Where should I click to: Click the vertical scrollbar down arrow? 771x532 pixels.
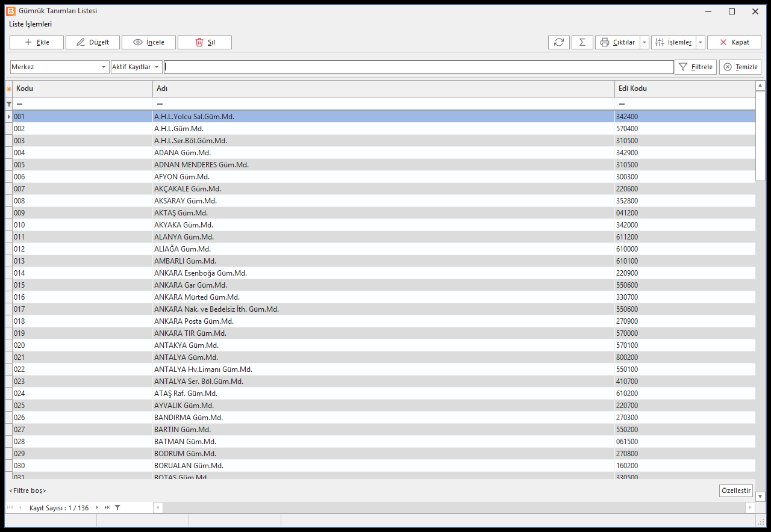click(x=760, y=496)
